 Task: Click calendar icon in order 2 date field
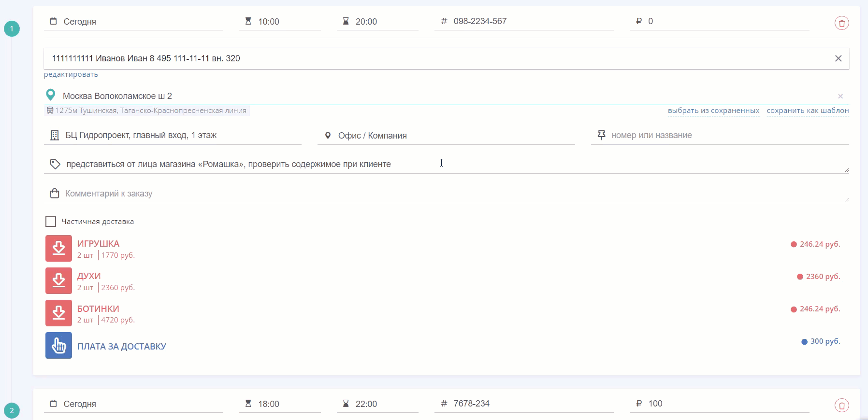54,404
